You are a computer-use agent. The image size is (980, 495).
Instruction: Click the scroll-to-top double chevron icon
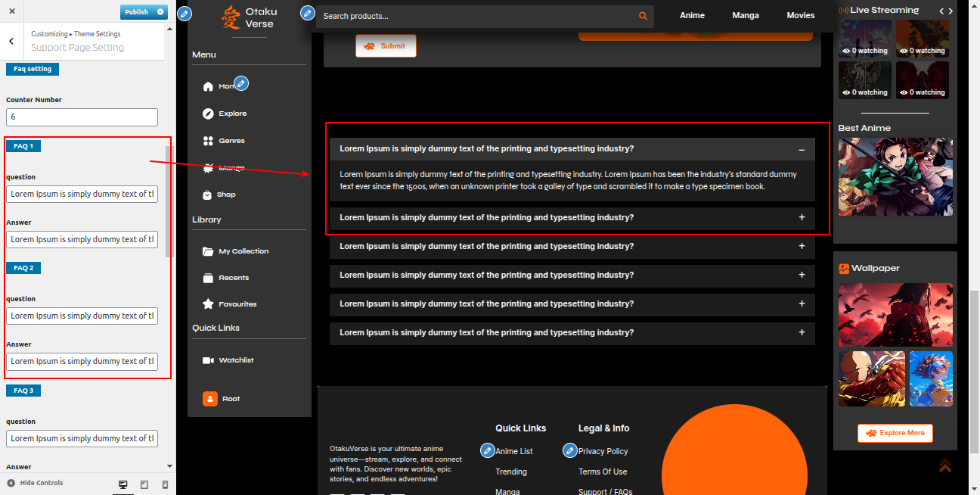click(944, 465)
